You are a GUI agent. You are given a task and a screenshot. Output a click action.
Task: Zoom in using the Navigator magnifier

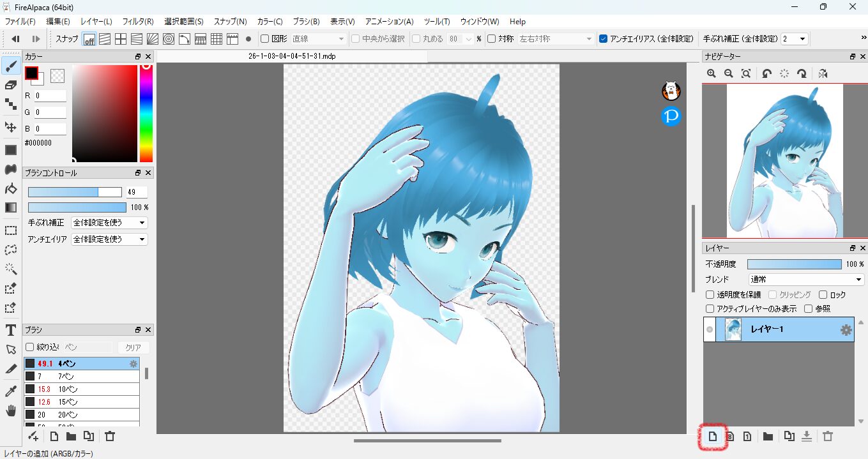(712, 74)
